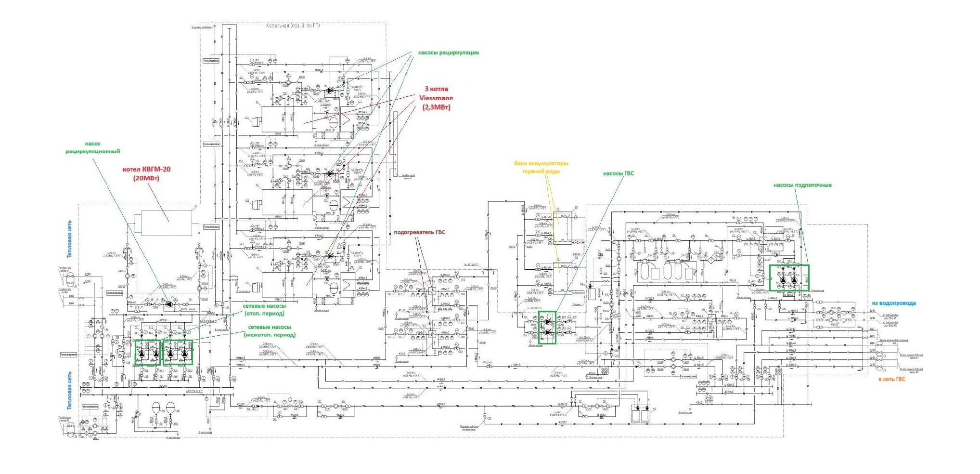
Task: Select the top Viessmann boiler rectangle
Action: pos(287,120)
